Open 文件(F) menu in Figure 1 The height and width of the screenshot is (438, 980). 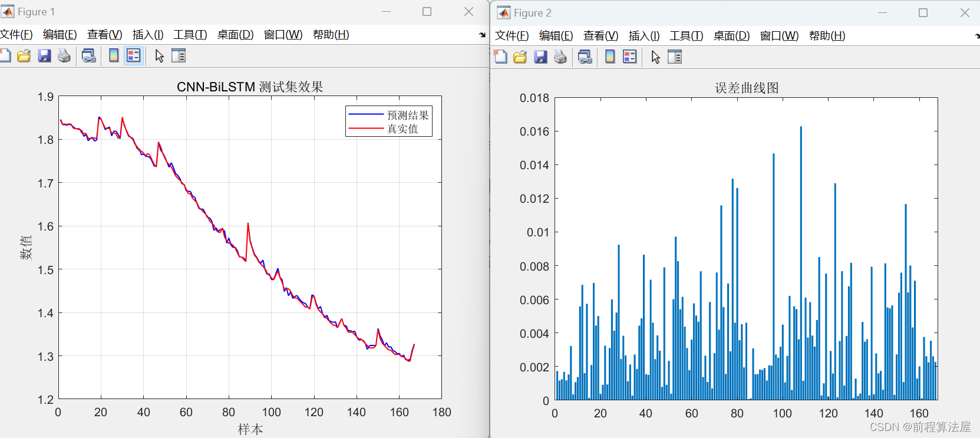[x=16, y=35]
